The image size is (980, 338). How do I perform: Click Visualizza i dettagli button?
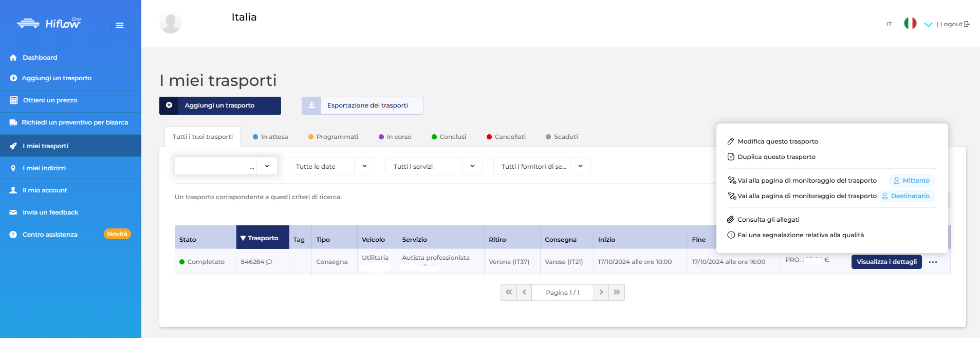(886, 262)
